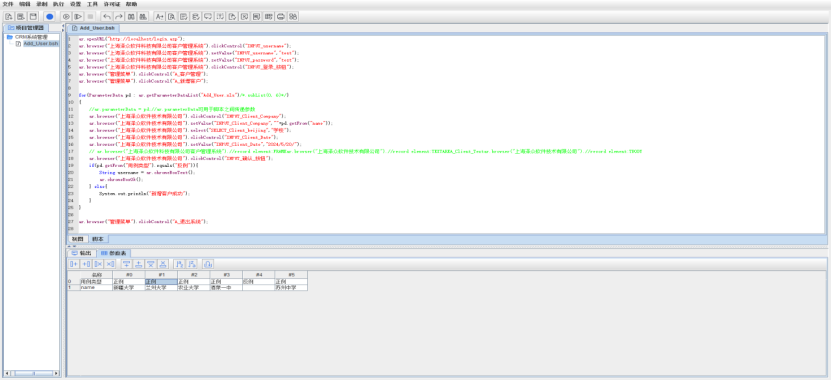
Task: Click the empty row 1 cell under #4
Action: click(x=258, y=287)
